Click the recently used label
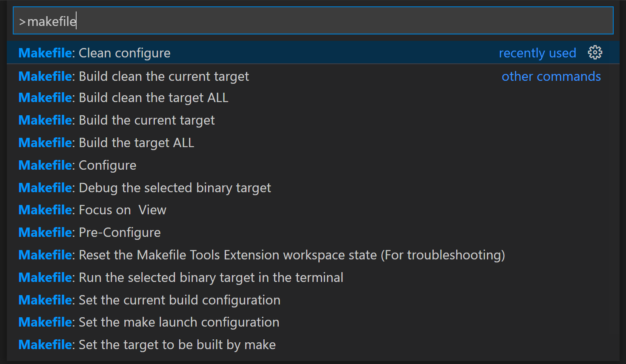This screenshot has height=364, width=626. [537, 53]
